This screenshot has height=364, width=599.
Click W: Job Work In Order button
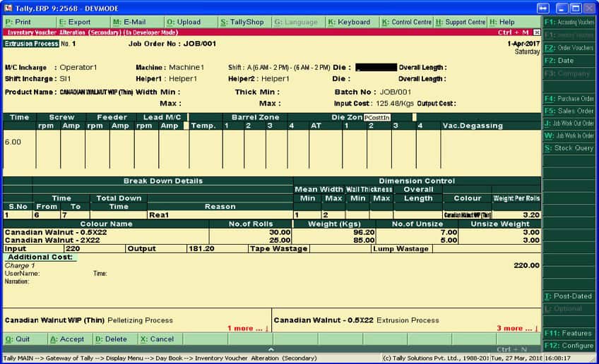(x=569, y=135)
